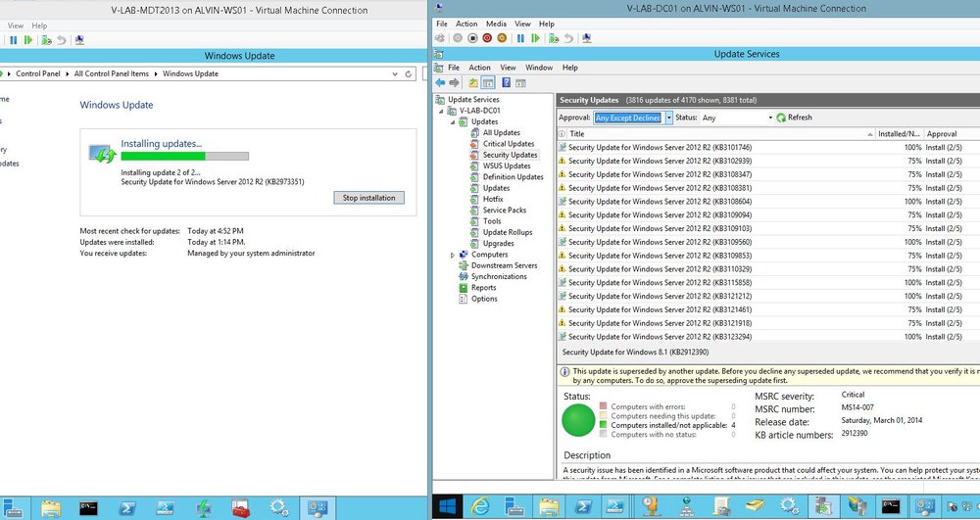Click the Stop installation button

click(x=368, y=198)
